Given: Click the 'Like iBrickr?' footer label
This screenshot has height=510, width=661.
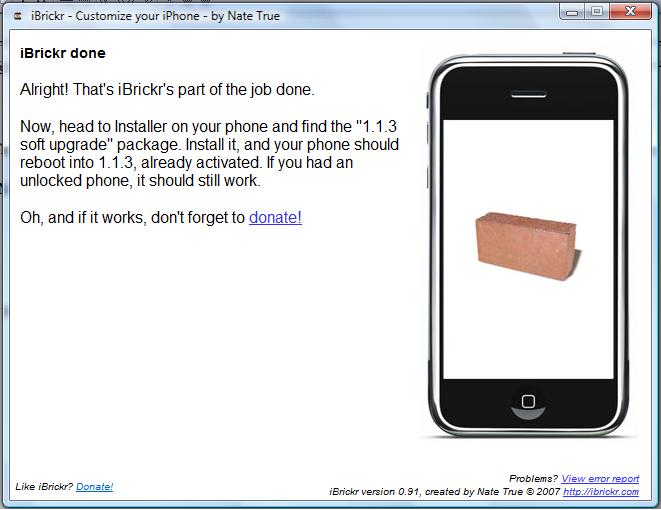Looking at the screenshot, I should tap(44, 486).
